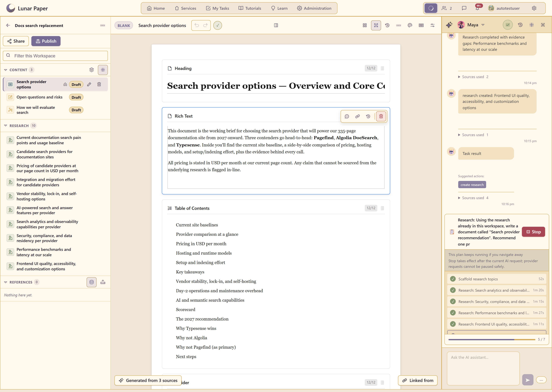Add new content with plus button
552x392 pixels.
[103, 70]
